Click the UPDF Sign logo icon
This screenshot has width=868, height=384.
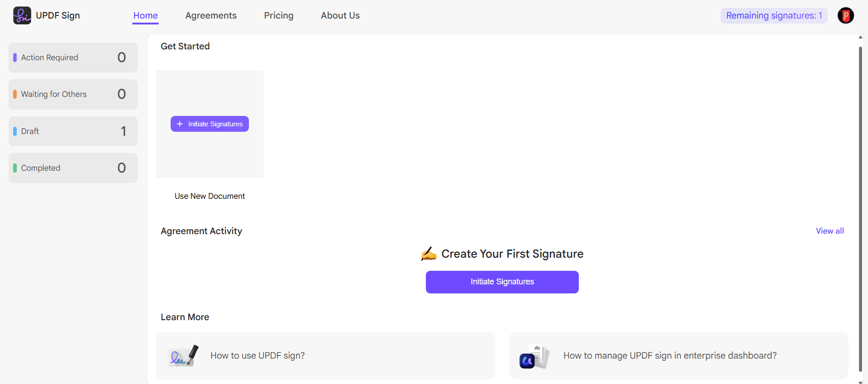[x=22, y=15]
